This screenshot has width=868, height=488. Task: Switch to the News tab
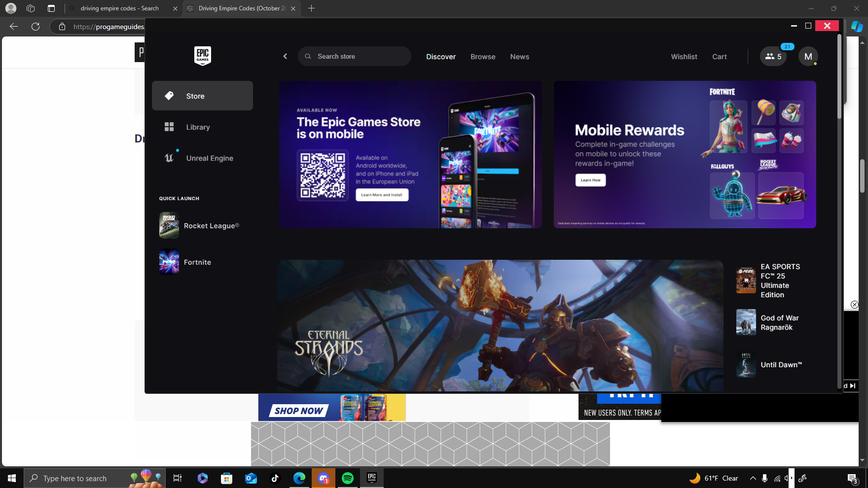(519, 57)
